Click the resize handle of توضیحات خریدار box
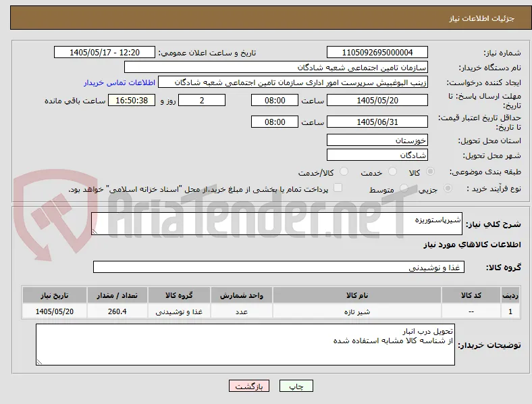 point(39,362)
